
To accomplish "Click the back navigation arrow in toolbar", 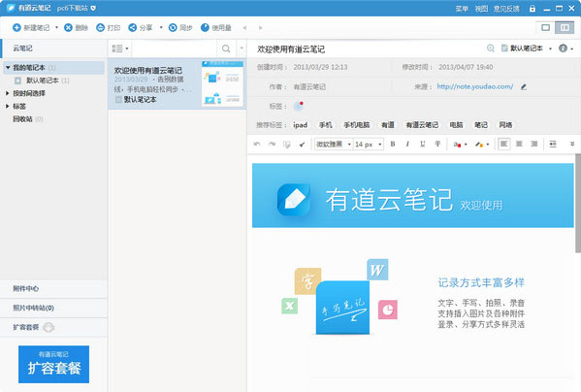I will coord(244,28).
